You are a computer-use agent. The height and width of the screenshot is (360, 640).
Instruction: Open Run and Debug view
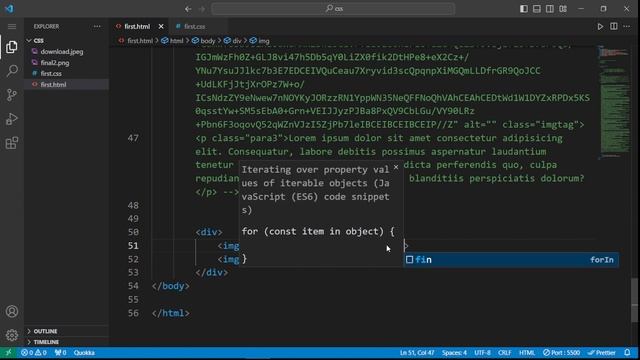click(12, 119)
